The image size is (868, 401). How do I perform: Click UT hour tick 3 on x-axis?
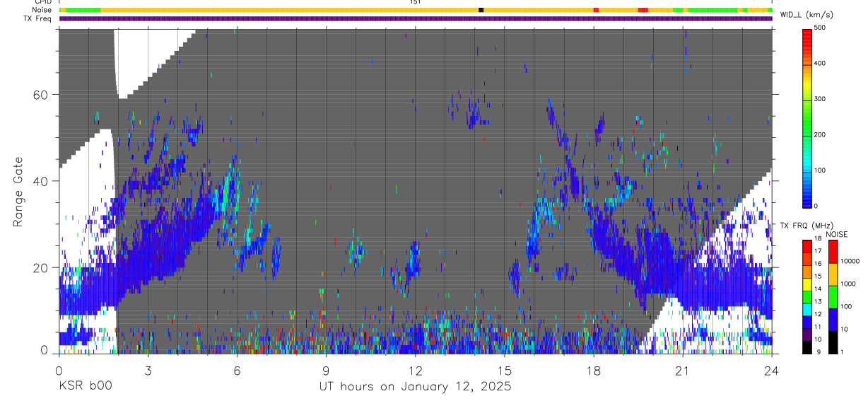148,370
